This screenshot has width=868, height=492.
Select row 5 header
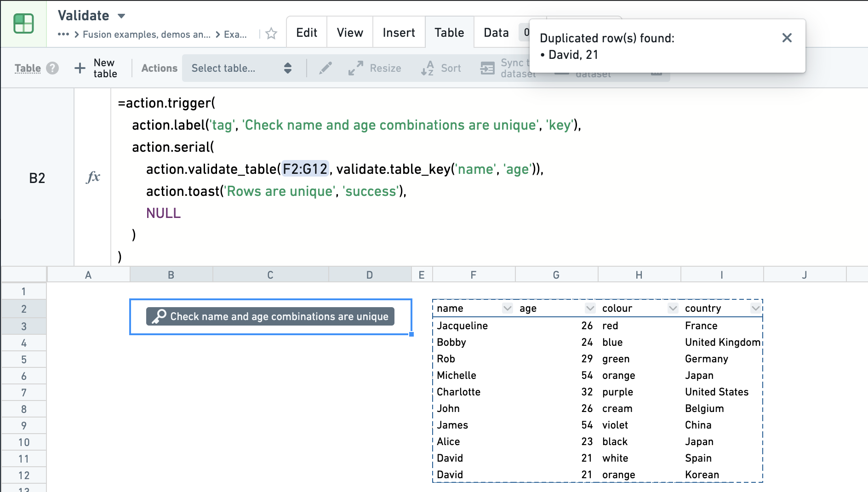(x=24, y=360)
